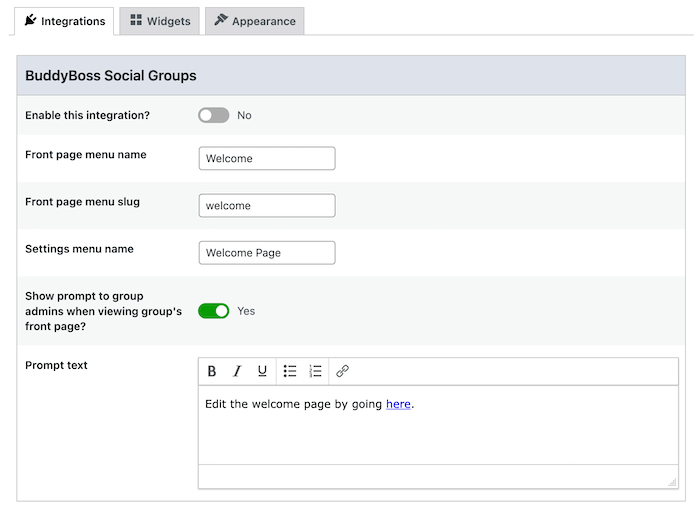Click the Settings menu name field
The width and height of the screenshot is (700, 518).
267,253
